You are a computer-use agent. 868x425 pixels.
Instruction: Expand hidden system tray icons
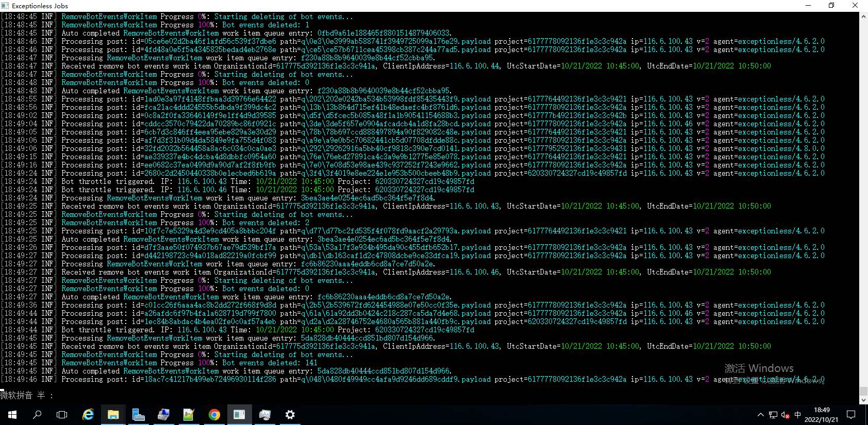tap(761, 415)
